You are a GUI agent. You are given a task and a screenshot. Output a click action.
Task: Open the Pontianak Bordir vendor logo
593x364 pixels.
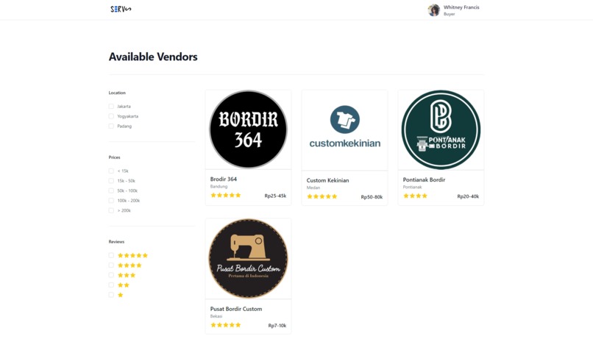441,129
